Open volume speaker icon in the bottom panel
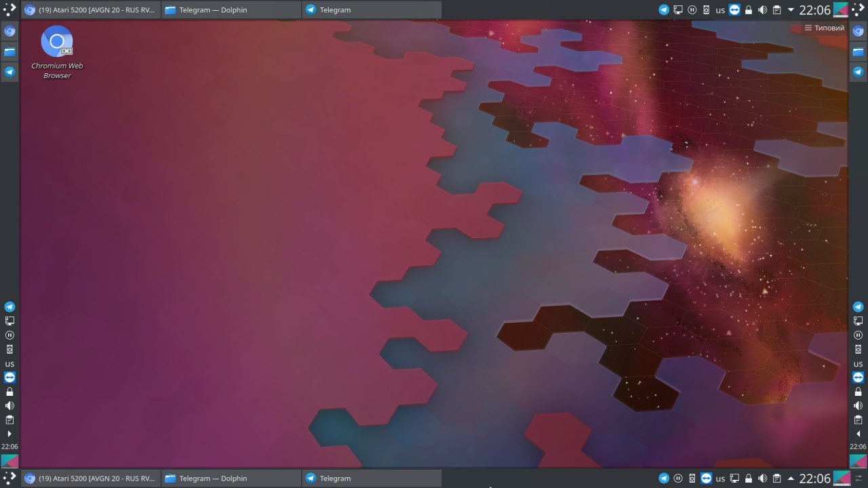The image size is (868, 488). coord(763,479)
